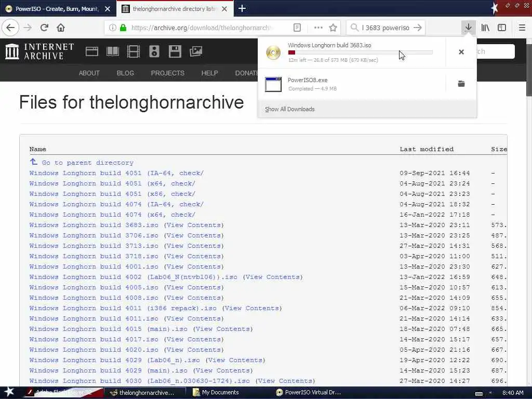The height and width of the screenshot is (399, 532).
Task: Open Internet Archive video film icon
Action: click(x=134, y=51)
